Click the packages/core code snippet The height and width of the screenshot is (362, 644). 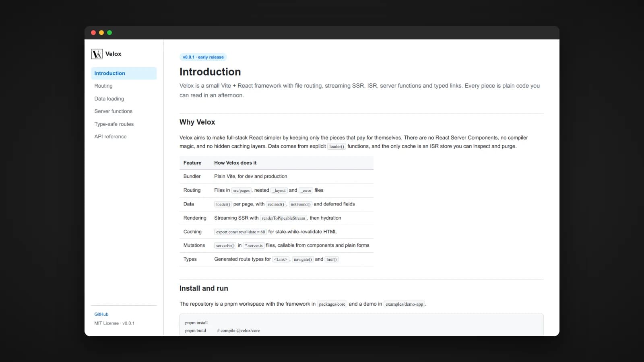[332, 304]
